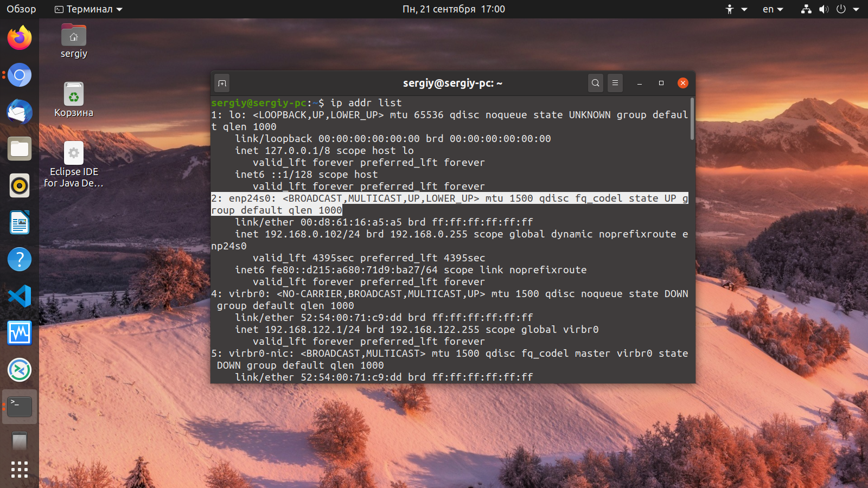Open the accessibility menu in top bar
Image resolution: width=868 pixels, height=488 pixels.
point(736,9)
